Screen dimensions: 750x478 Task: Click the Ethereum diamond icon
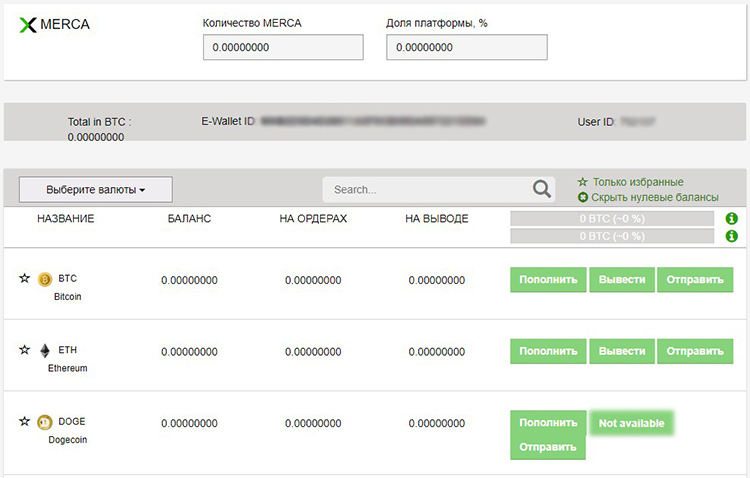(x=45, y=351)
